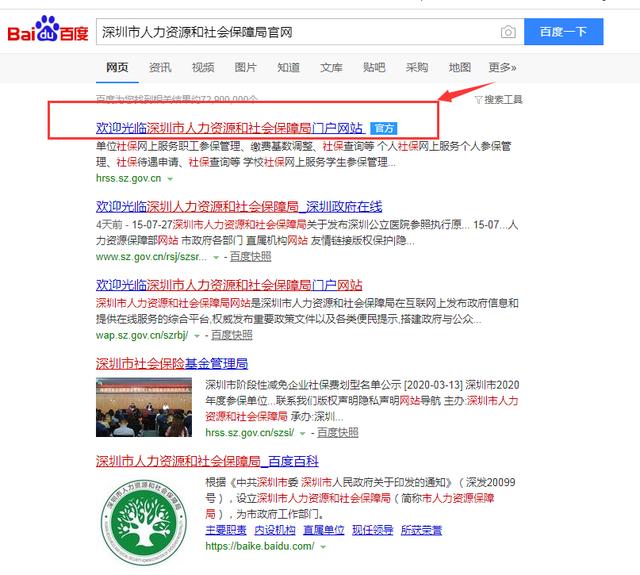Screen dimensions: 640x575
Task: Expand the 更多» tab menu
Action: 502,67
